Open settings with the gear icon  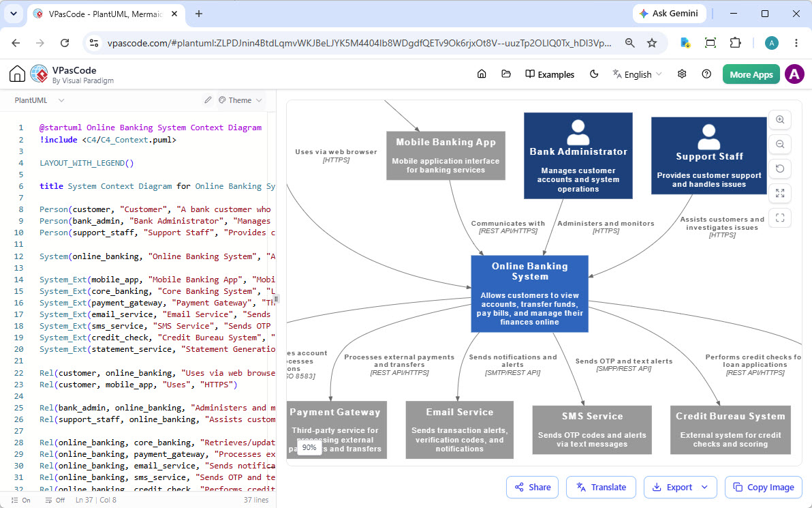click(x=682, y=74)
